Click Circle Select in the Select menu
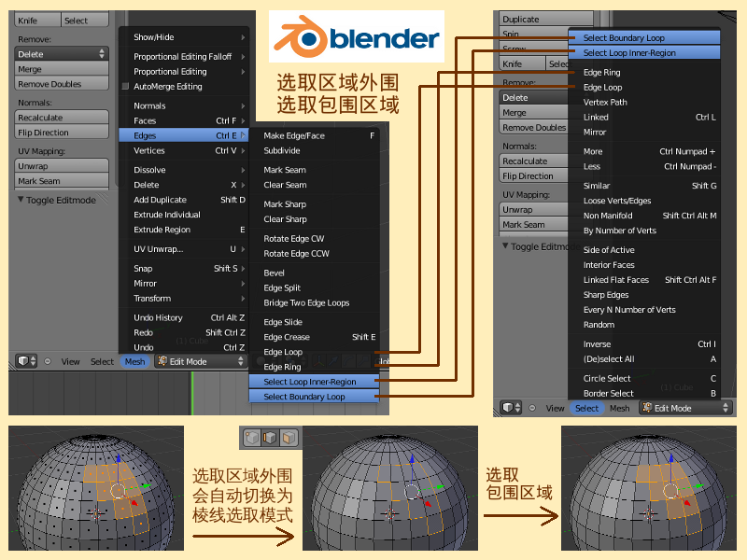 pos(644,379)
